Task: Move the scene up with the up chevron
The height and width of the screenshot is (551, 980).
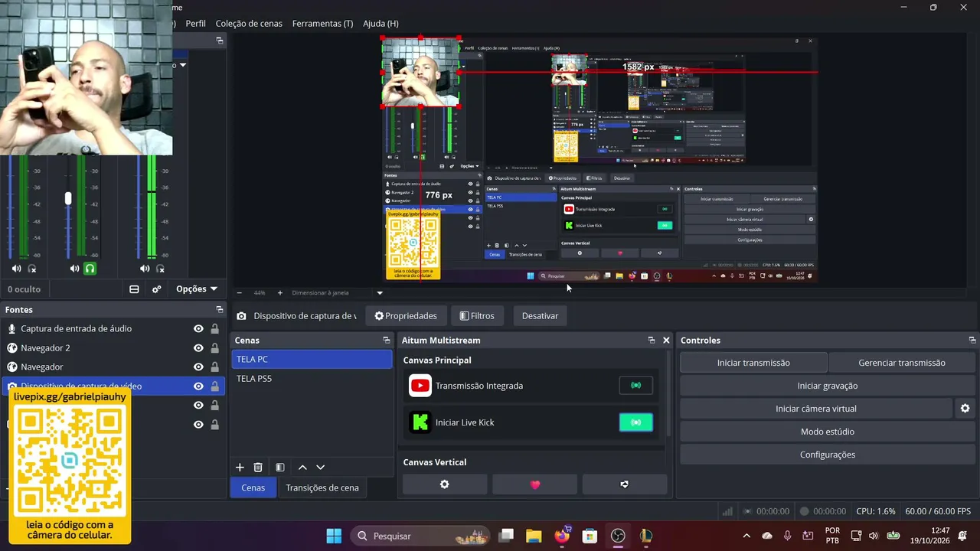Action: point(302,468)
